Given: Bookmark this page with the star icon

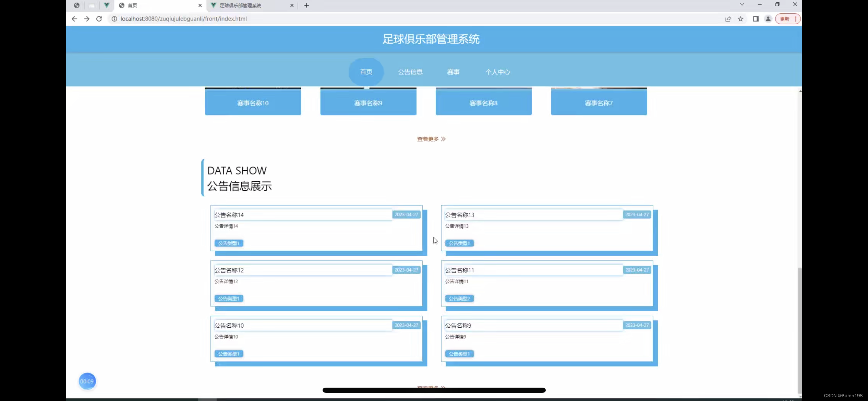Looking at the screenshot, I should [x=741, y=19].
